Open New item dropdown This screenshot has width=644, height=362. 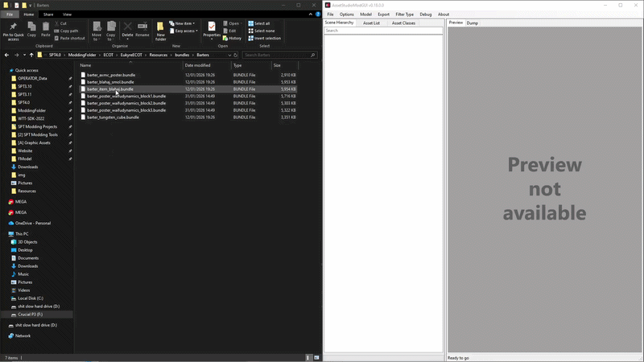[x=182, y=23]
